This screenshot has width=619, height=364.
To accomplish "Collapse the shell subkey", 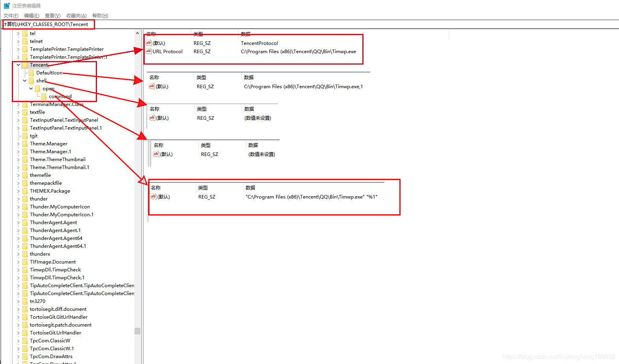I will pyautogui.click(x=24, y=81).
